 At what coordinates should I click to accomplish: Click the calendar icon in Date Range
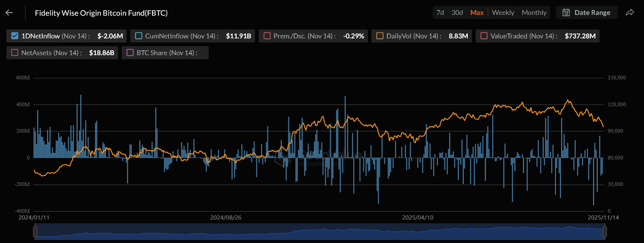(x=566, y=13)
